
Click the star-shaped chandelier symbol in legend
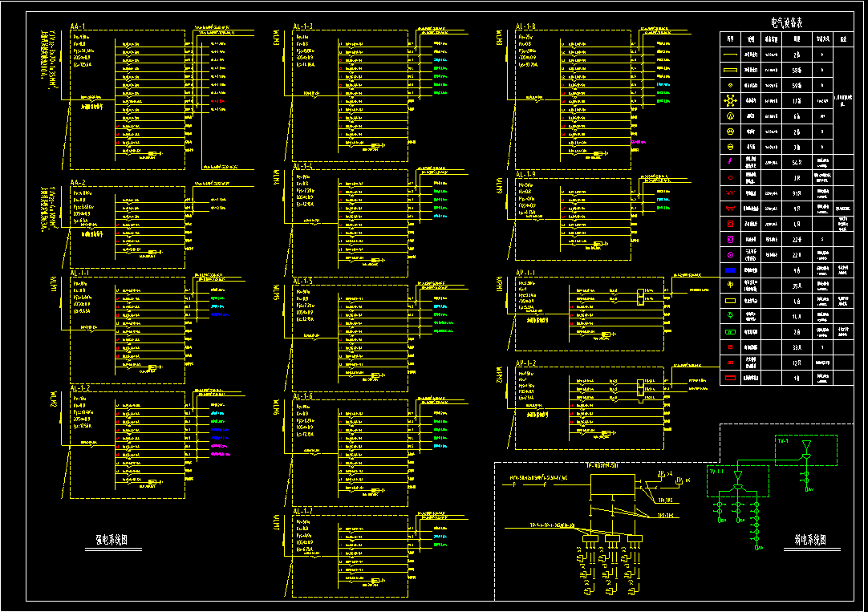pos(731,100)
